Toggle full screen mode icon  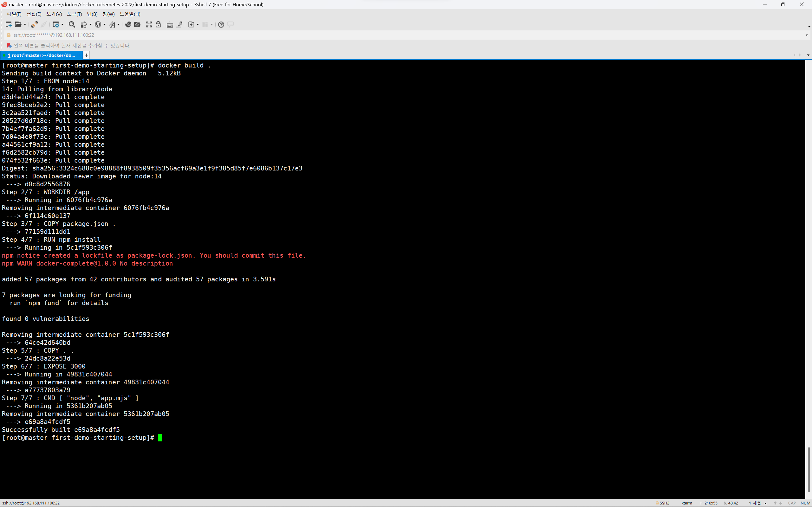tap(149, 24)
